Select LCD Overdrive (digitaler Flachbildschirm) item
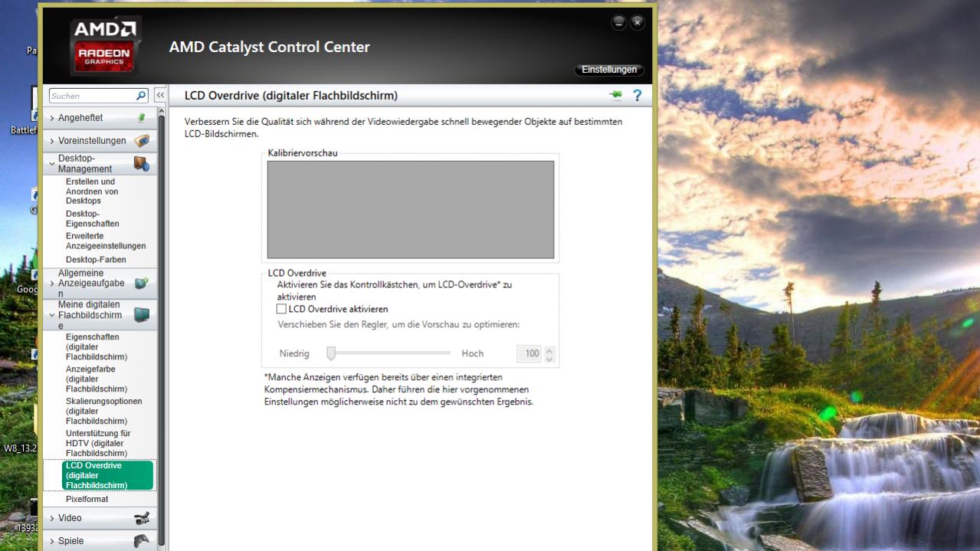 pyautogui.click(x=108, y=475)
